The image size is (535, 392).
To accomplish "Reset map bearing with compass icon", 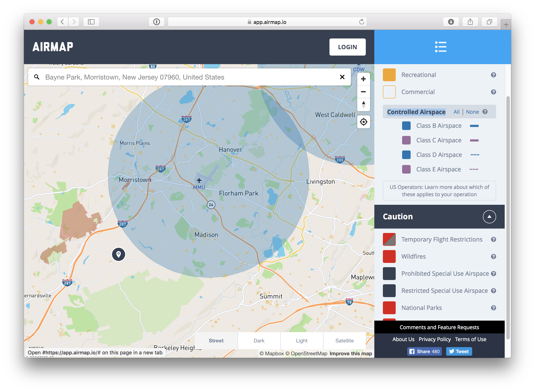I will tap(363, 104).
